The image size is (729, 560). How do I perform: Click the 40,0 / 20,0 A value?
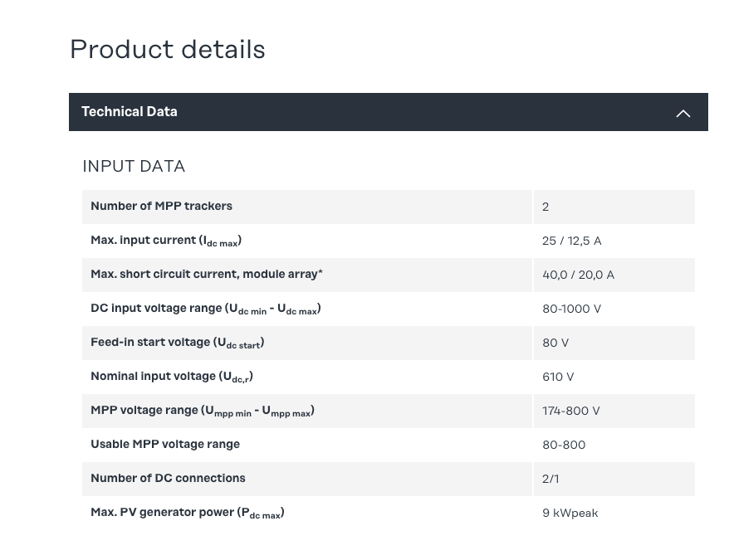578,275
